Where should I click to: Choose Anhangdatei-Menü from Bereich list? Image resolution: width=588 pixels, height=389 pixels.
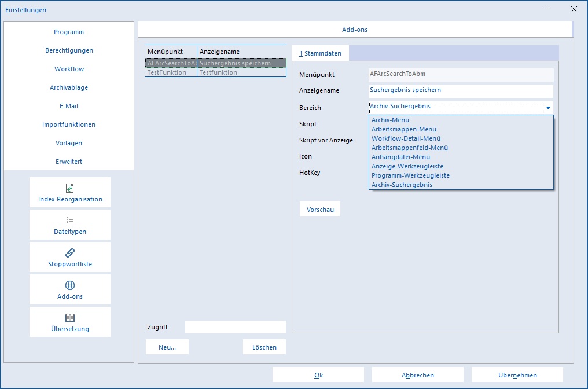[x=461, y=157]
